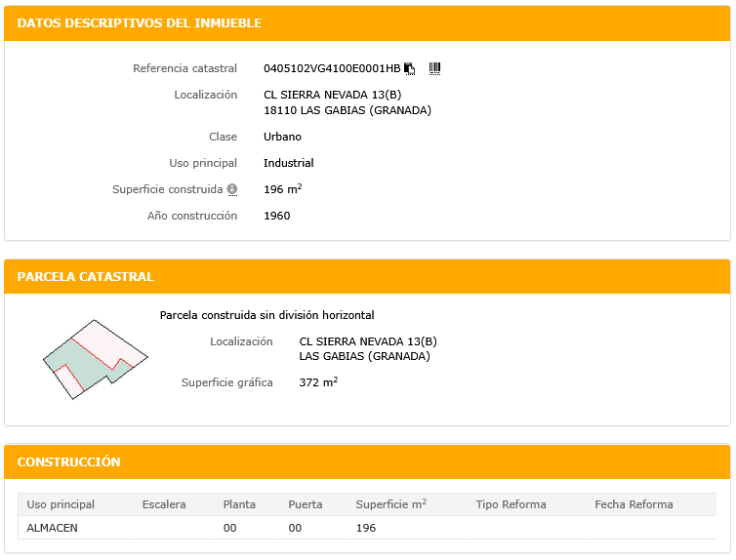Viewport: 736px width, 560px height.
Task: Click the Datos Descriptivos del Inmueble header
Action: pos(140,22)
